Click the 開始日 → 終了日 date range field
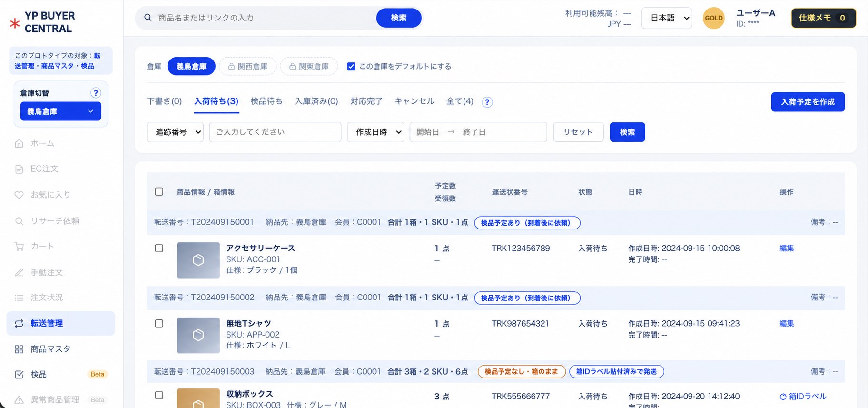 coord(478,132)
